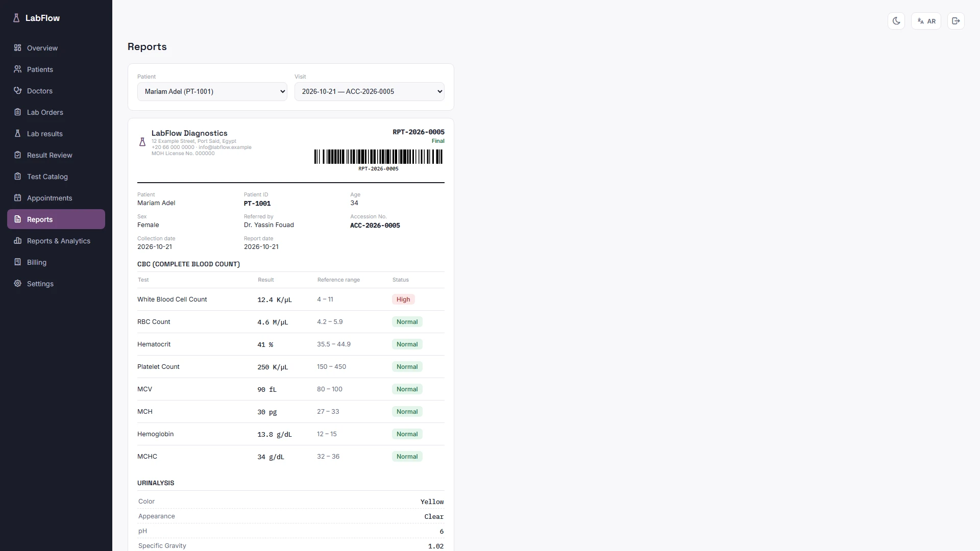Click the Lab results flask icon
980x551 pixels.
click(x=17, y=133)
